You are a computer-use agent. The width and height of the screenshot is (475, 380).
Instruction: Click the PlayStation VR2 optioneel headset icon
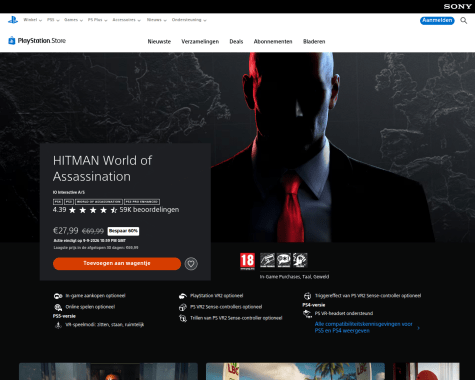(x=183, y=296)
